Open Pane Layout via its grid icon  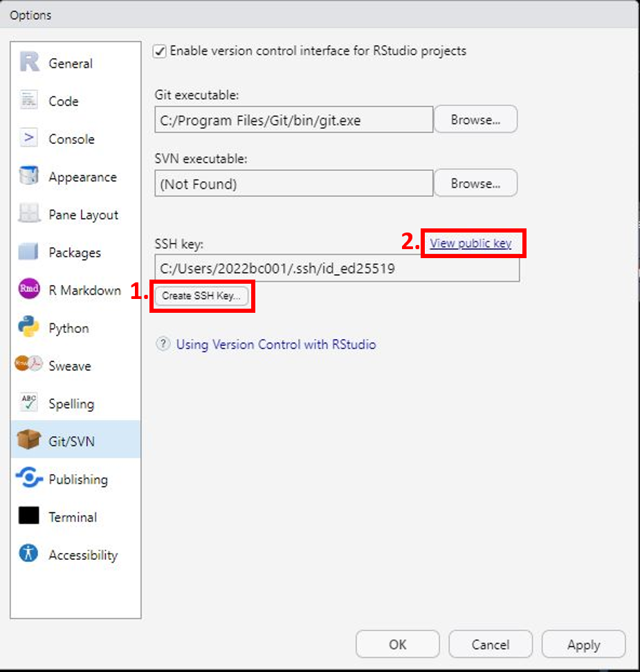(29, 215)
